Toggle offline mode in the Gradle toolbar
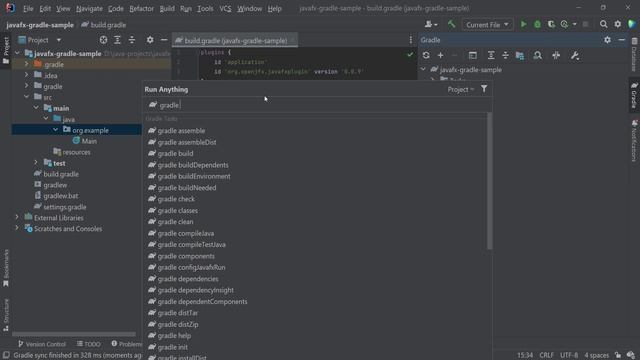The width and height of the screenshot is (640, 360). pos(556,55)
